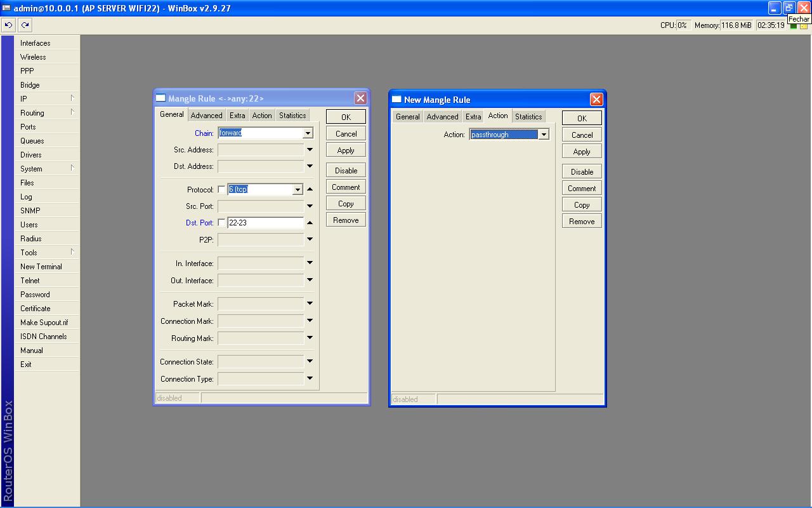Viewport: 812px width, 508px height.
Task: Open Statistics tab in Mangle Rule window
Action: [292, 116]
